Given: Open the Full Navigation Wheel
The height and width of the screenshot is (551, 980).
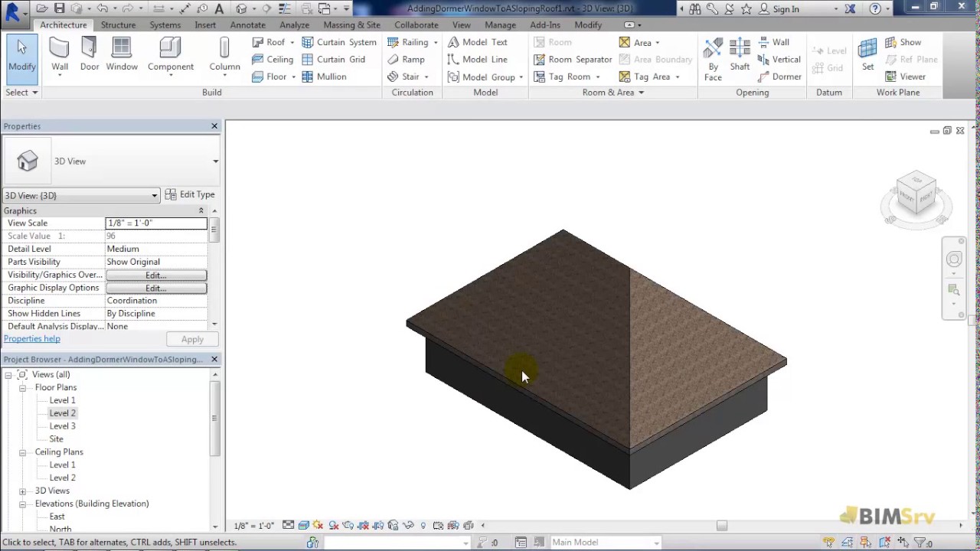Looking at the screenshot, I should (x=954, y=259).
